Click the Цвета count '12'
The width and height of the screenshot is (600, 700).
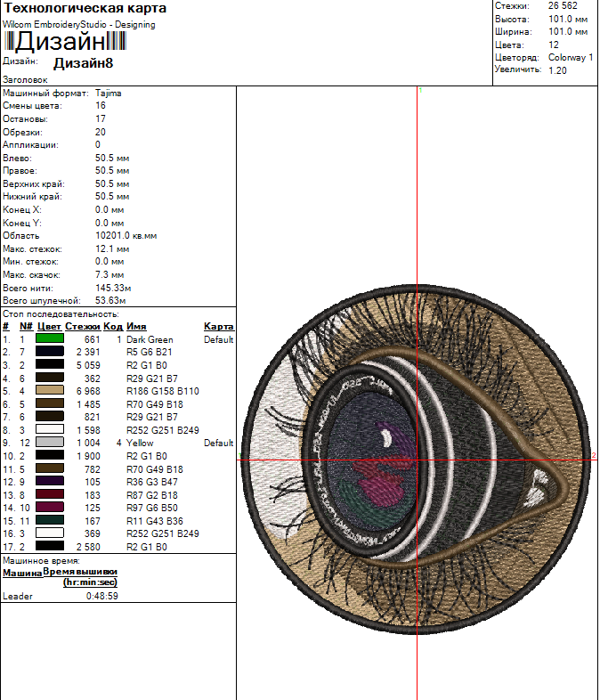coord(554,45)
